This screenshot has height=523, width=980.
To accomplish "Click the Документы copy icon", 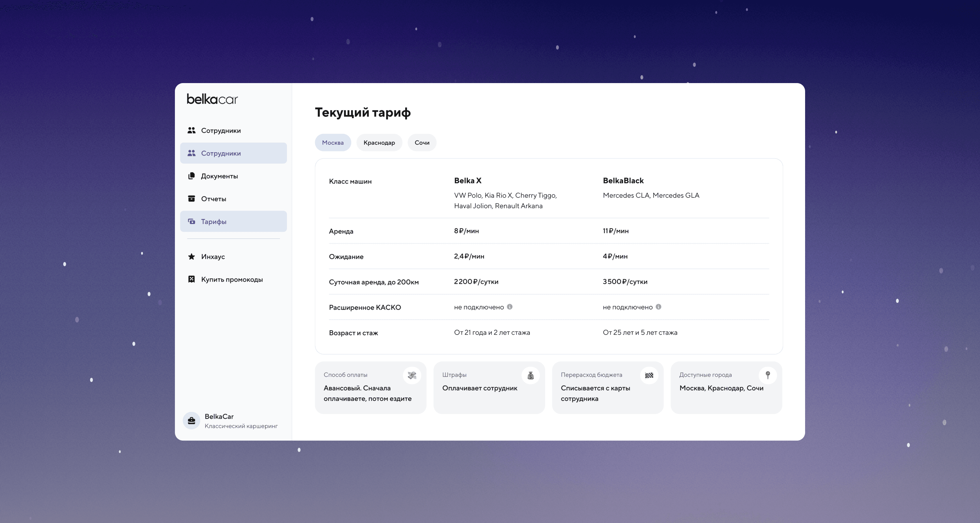I will [x=191, y=176].
